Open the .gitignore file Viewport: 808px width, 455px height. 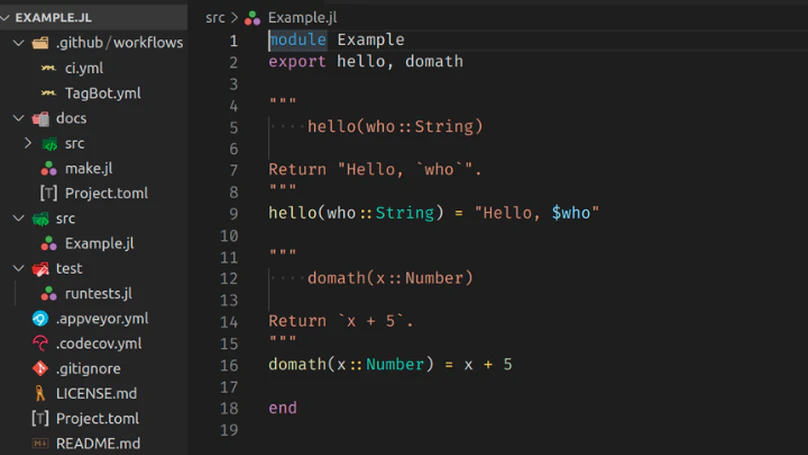pos(88,368)
